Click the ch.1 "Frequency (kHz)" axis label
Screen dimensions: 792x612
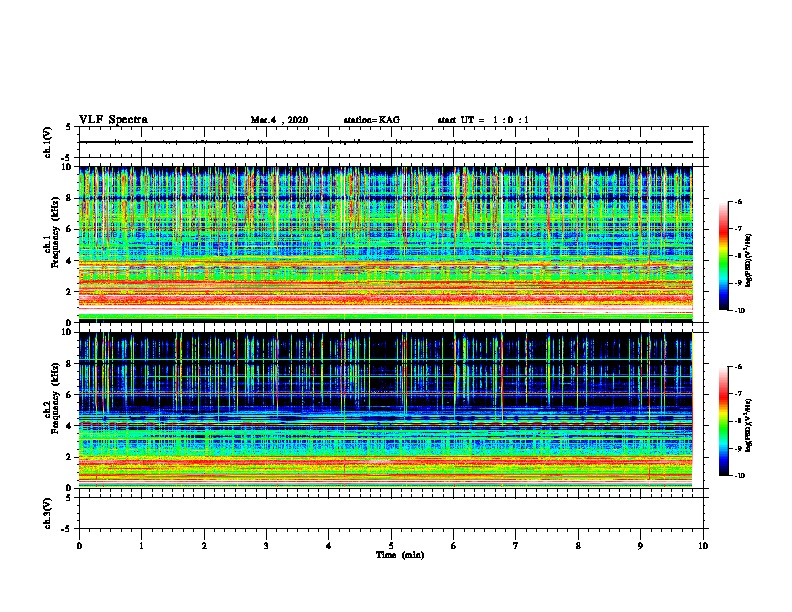[55, 232]
